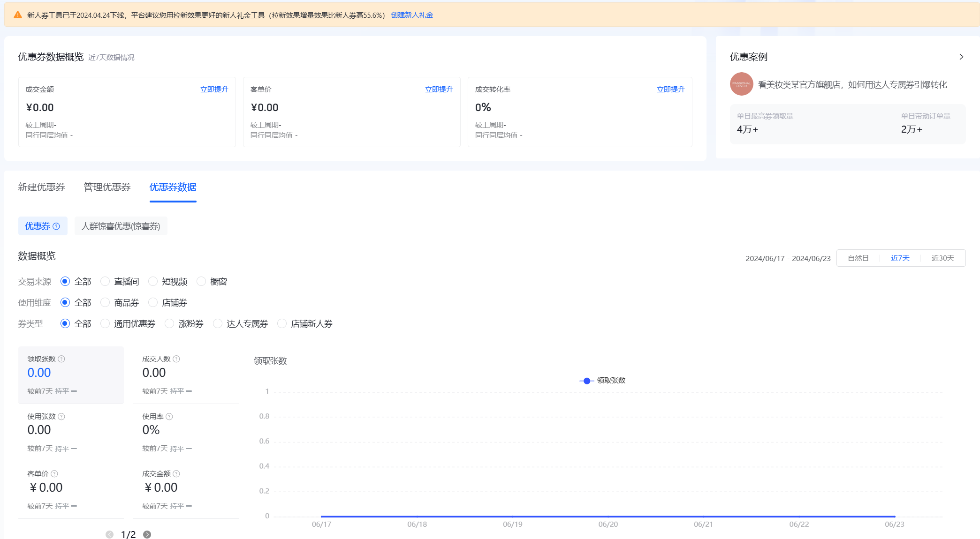
Task: Go to previous metrics page arrow
Action: [x=109, y=534]
